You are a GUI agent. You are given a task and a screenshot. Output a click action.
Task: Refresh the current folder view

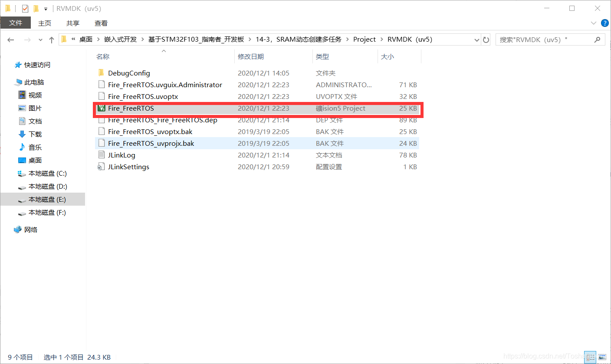(x=486, y=39)
